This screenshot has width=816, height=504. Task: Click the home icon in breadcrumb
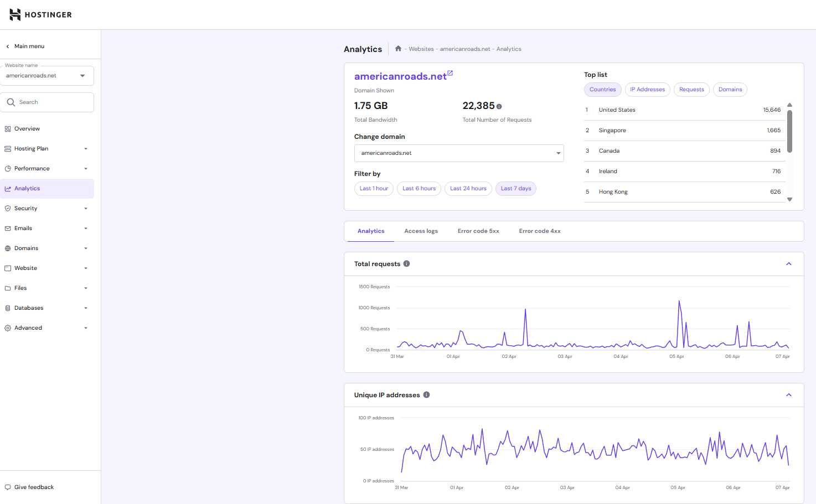pos(398,49)
